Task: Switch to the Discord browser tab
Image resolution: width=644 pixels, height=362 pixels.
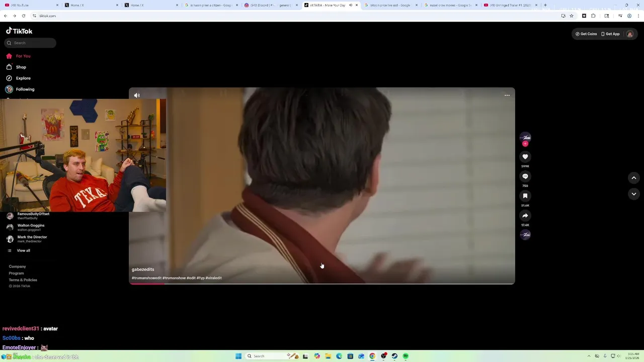Action: (272, 5)
